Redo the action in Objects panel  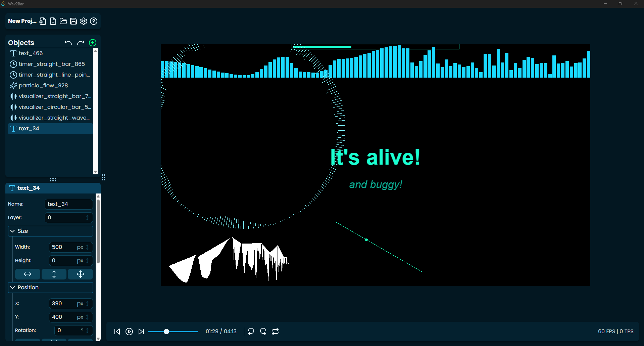click(x=81, y=43)
